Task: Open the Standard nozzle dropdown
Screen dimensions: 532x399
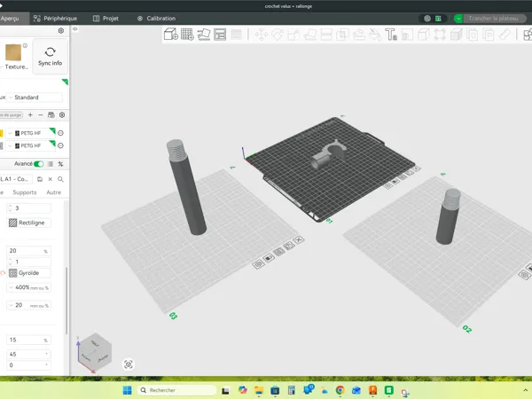Action: (35, 98)
